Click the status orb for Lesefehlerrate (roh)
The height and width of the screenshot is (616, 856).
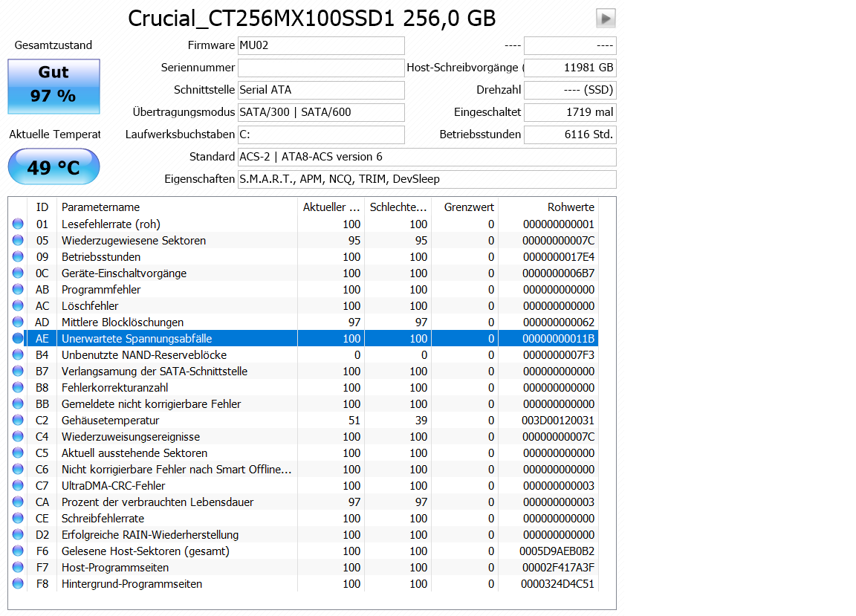pyautogui.click(x=18, y=224)
